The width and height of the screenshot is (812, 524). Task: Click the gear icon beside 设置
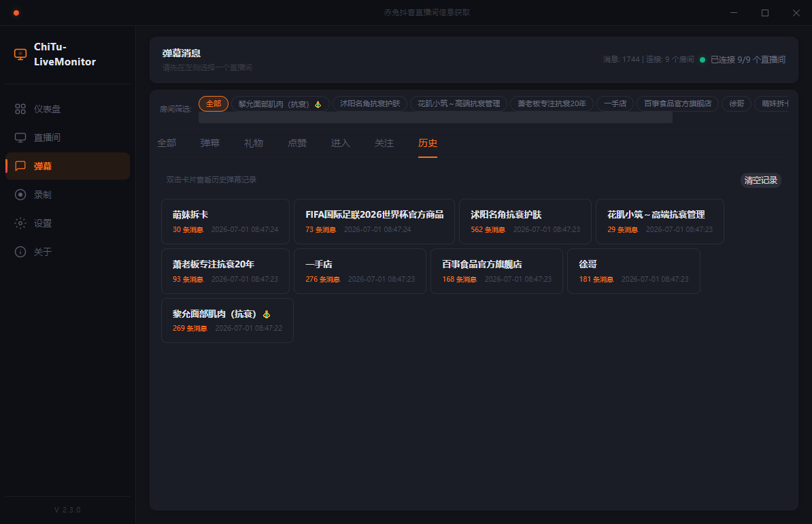[x=20, y=223]
